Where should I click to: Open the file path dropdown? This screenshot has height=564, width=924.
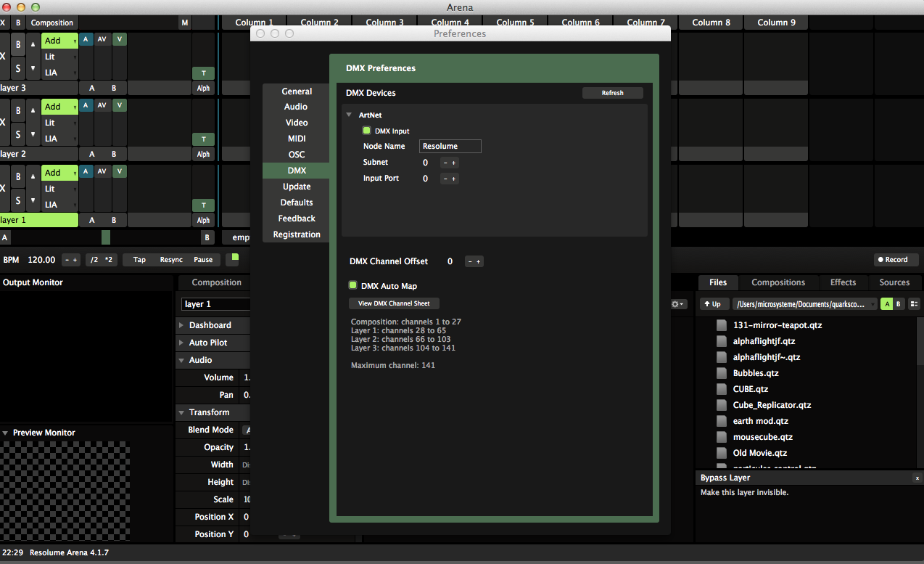pyautogui.click(x=804, y=304)
